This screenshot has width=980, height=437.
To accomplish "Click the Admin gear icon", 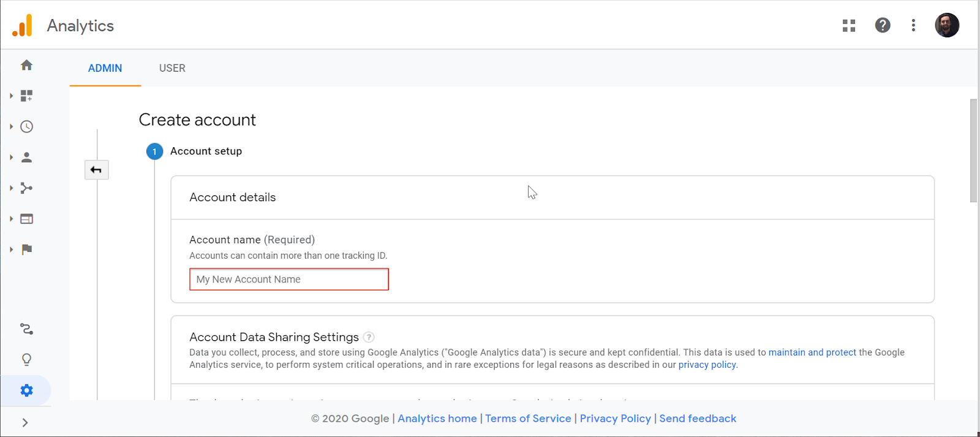I will pos(26,390).
